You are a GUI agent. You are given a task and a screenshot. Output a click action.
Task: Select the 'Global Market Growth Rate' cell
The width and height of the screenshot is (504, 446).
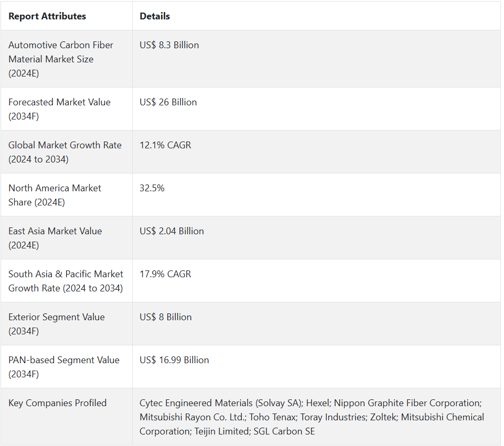tap(65, 152)
